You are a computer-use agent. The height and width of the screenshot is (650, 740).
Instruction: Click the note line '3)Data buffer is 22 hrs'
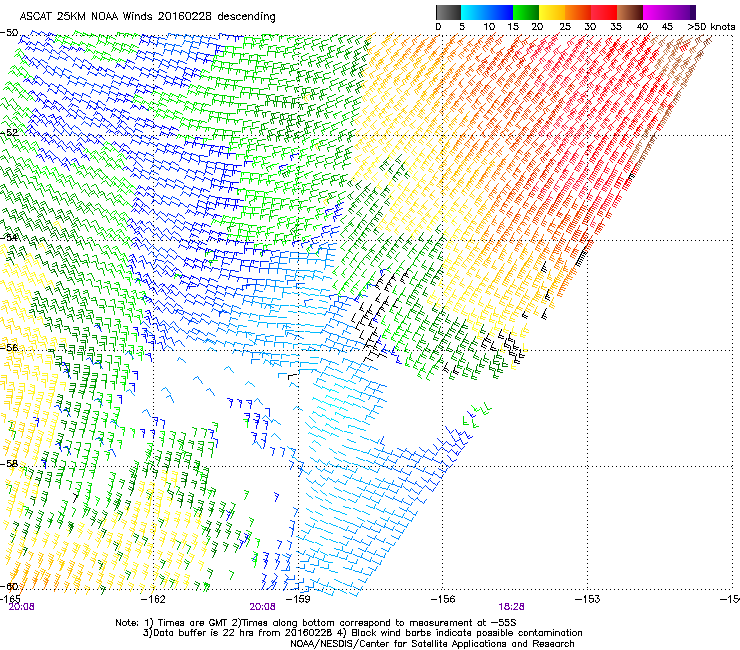[362, 633]
